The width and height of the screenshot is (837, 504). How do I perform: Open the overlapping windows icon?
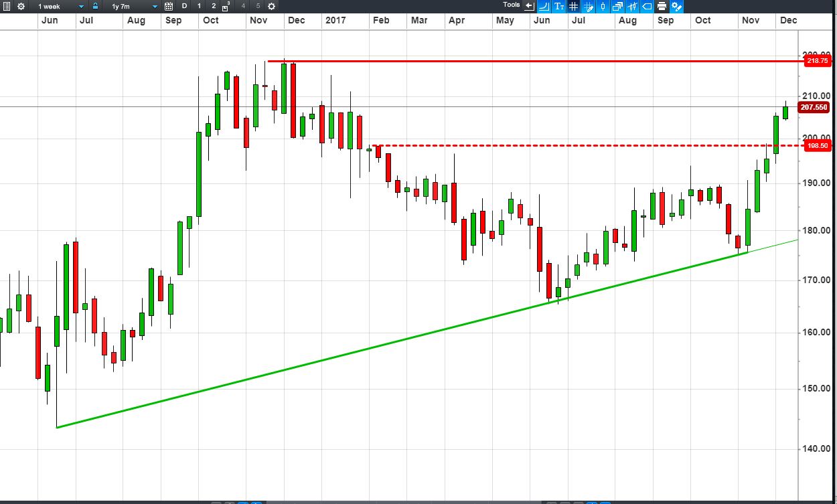click(618, 6)
